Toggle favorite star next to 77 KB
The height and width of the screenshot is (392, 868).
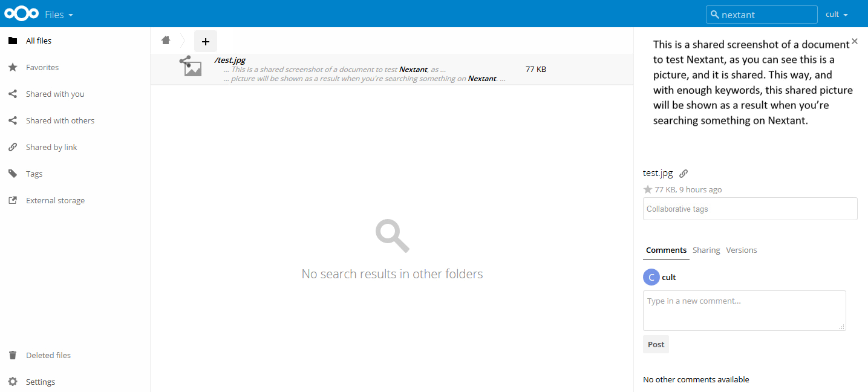[648, 189]
